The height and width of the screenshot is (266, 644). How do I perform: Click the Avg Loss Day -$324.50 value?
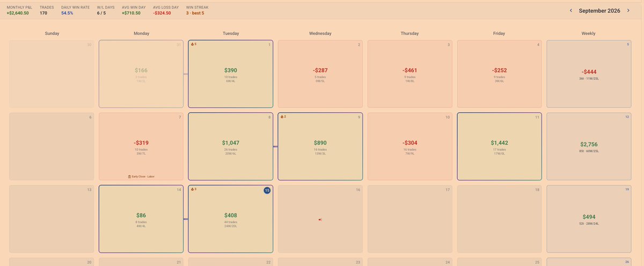(x=162, y=13)
